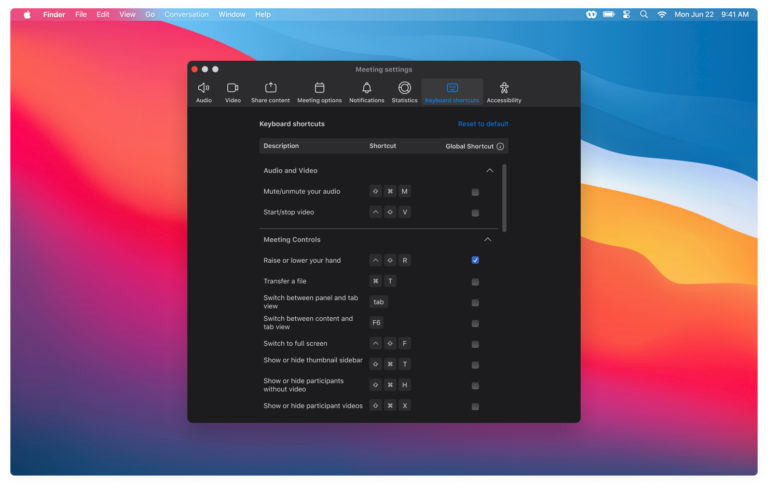Disable global shortcut for Raise or lower hand

coord(475,260)
